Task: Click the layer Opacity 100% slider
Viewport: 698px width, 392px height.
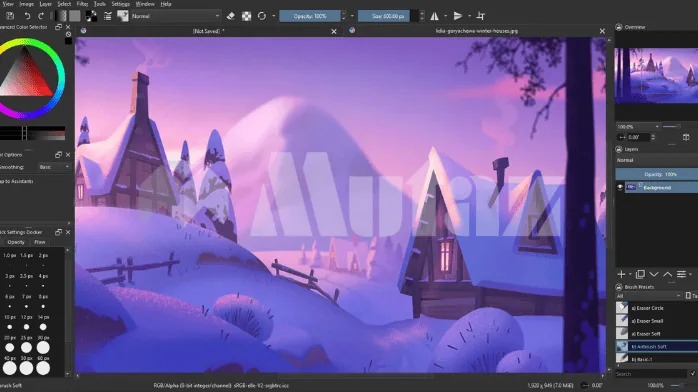Action: (x=657, y=174)
